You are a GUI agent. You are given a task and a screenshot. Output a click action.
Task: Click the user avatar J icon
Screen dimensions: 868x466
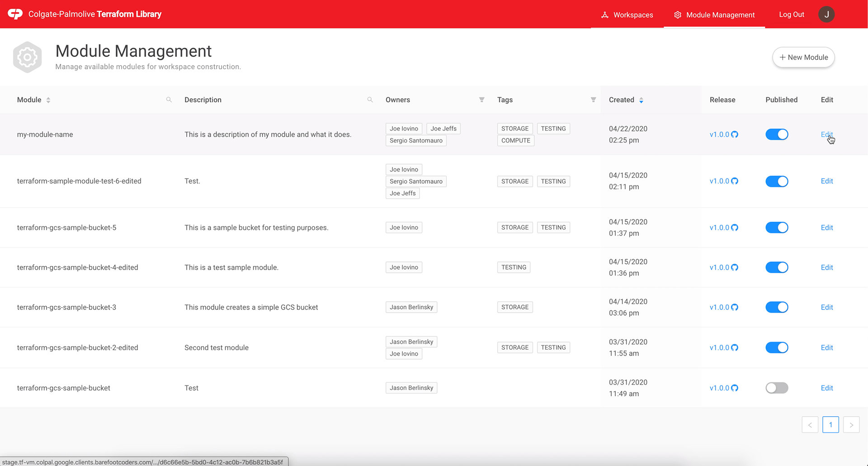pos(826,14)
